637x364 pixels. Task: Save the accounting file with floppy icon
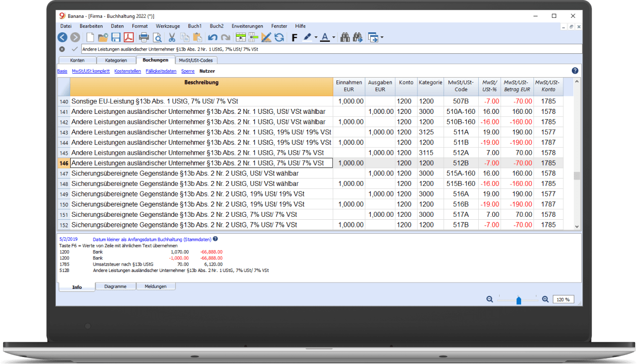(x=116, y=37)
